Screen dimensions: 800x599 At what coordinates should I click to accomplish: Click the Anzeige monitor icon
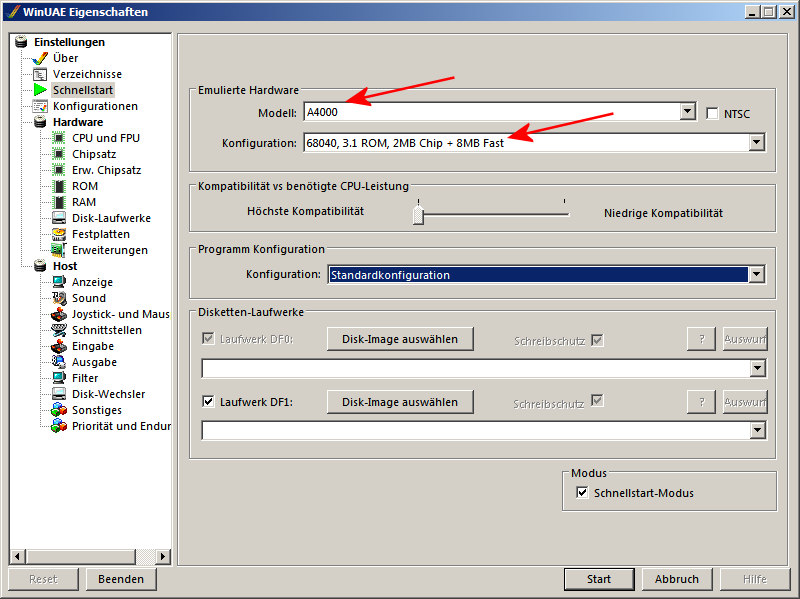[x=59, y=282]
